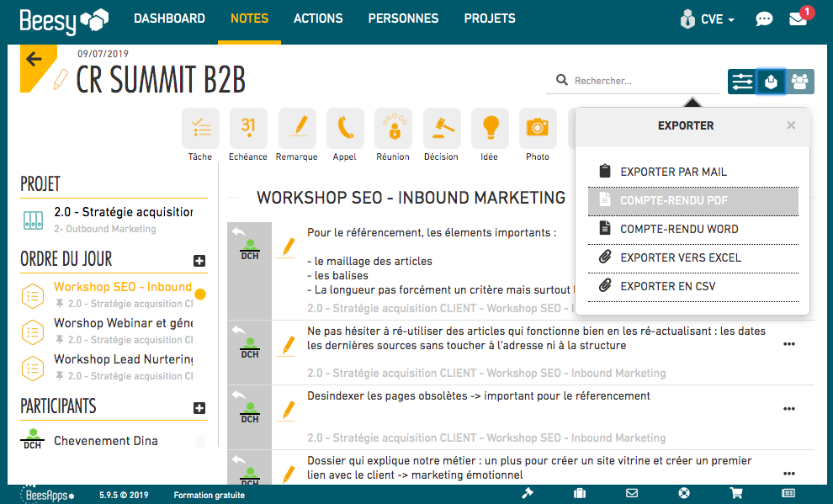
Task: Select the Réunion meeting icon
Action: (x=393, y=128)
